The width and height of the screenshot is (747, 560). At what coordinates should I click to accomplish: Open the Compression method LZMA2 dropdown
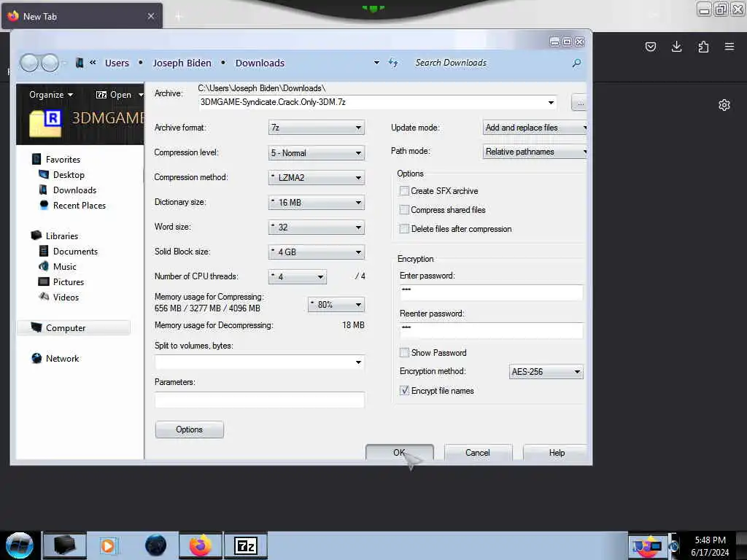[x=317, y=178]
